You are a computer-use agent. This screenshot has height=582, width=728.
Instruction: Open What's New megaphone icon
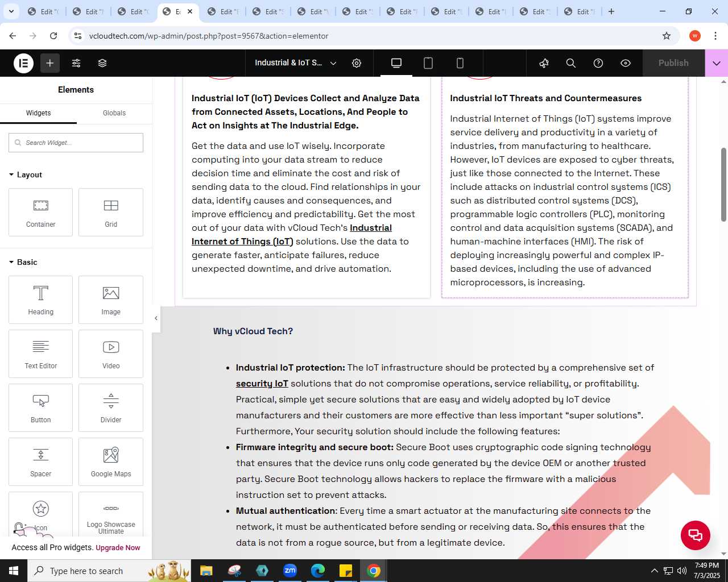click(x=544, y=63)
